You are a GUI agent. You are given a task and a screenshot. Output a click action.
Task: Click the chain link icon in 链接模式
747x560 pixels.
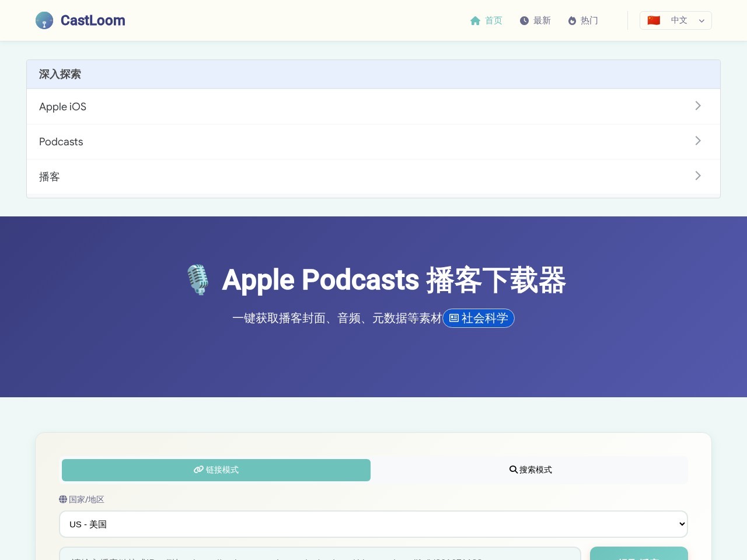click(199, 470)
